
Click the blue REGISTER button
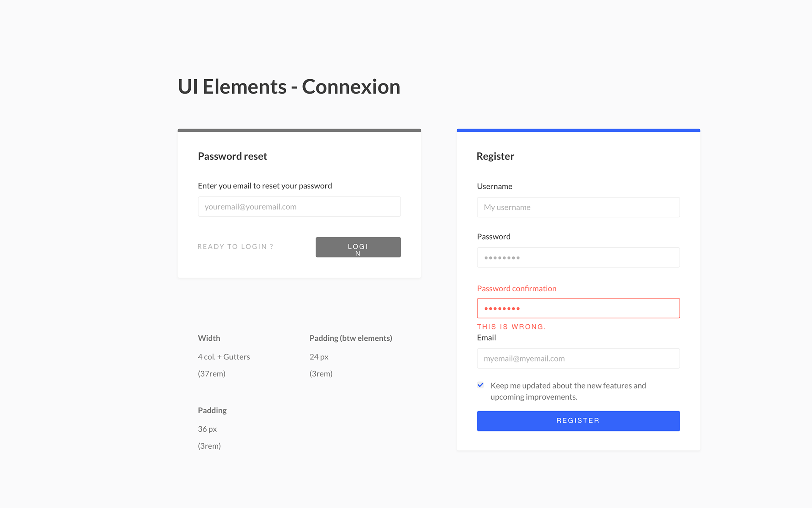tap(578, 421)
